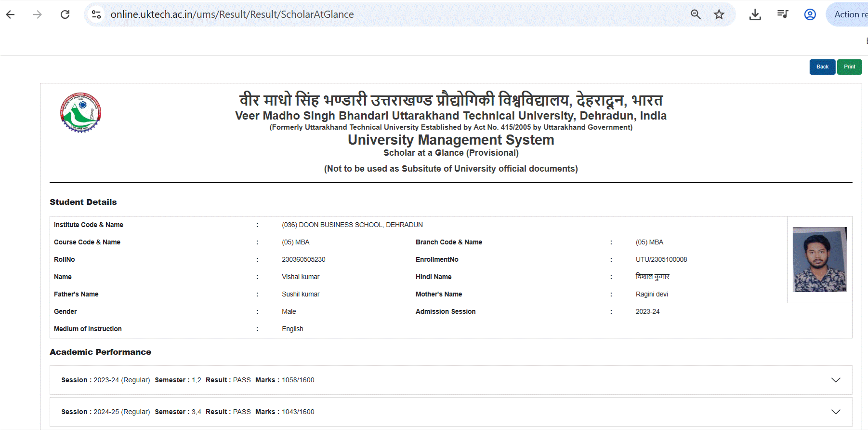Open site information icon in address bar
Screen dimensions: 868x430
tap(97, 14)
